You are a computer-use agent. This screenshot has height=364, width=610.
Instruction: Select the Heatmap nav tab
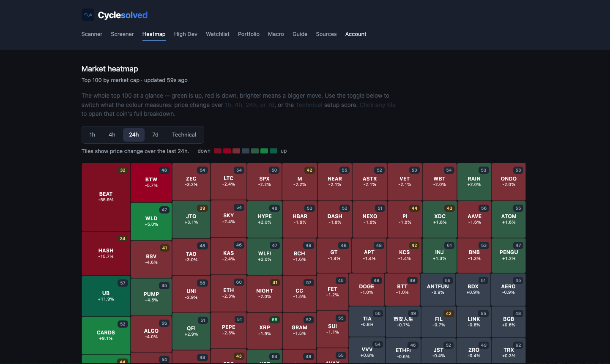coord(154,34)
